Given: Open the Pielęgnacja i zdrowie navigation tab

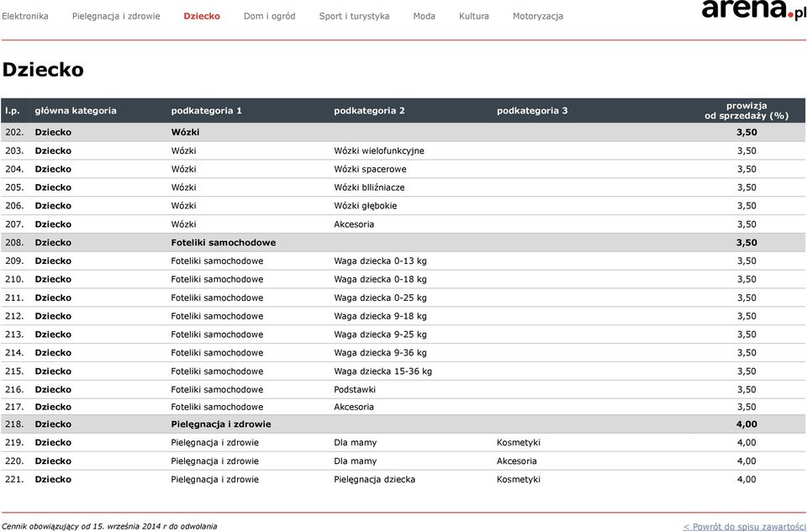Looking at the screenshot, I should 116,16.
